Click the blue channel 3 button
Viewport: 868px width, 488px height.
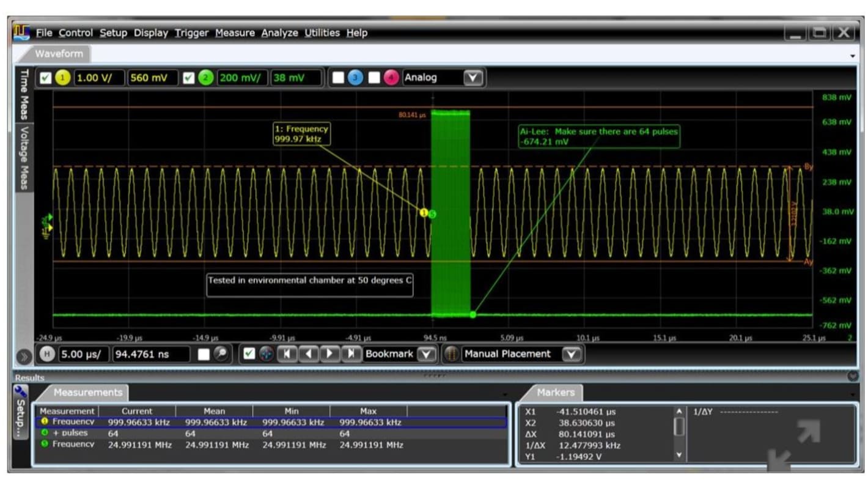355,78
